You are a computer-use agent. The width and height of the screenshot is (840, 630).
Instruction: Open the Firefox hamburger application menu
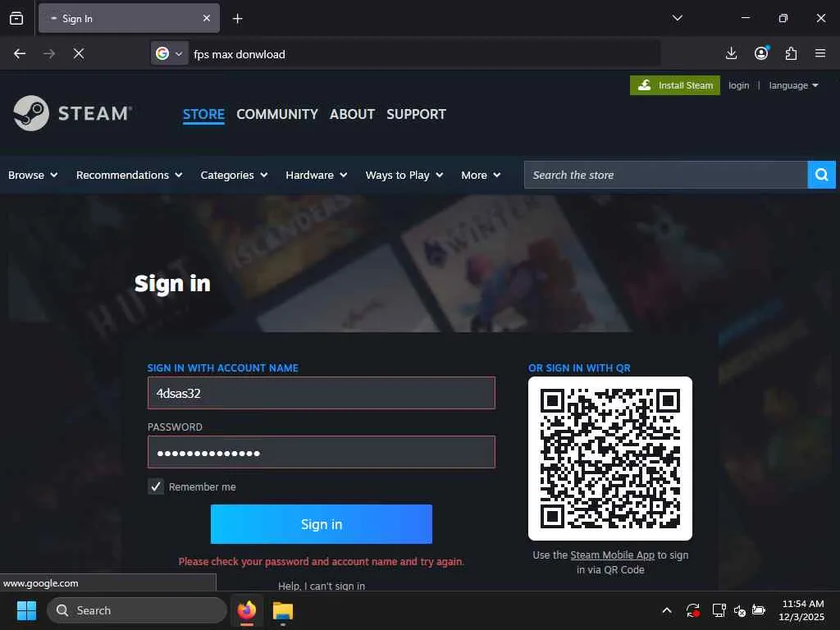point(820,53)
